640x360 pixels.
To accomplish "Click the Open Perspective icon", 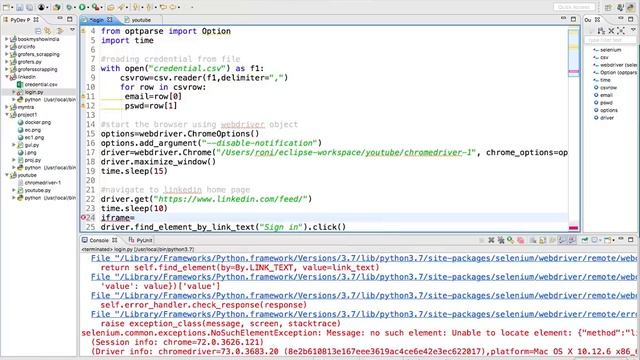I will click(x=608, y=7).
